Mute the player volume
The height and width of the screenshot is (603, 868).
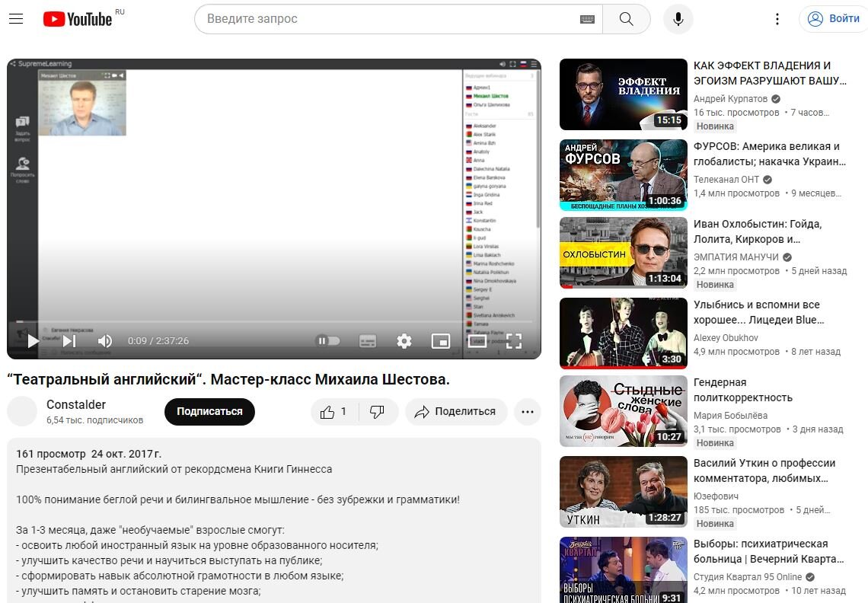pyautogui.click(x=104, y=341)
